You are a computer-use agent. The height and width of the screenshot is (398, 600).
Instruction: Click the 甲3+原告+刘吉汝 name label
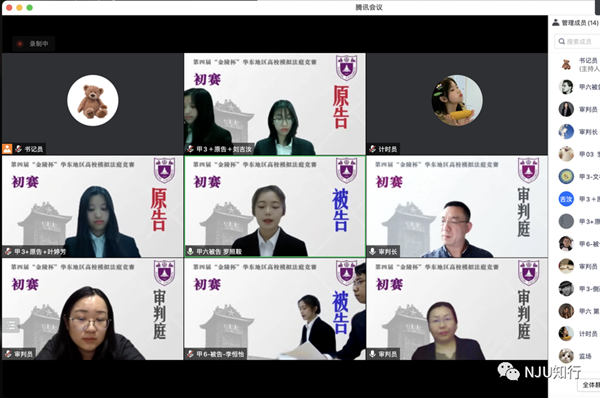(x=224, y=149)
